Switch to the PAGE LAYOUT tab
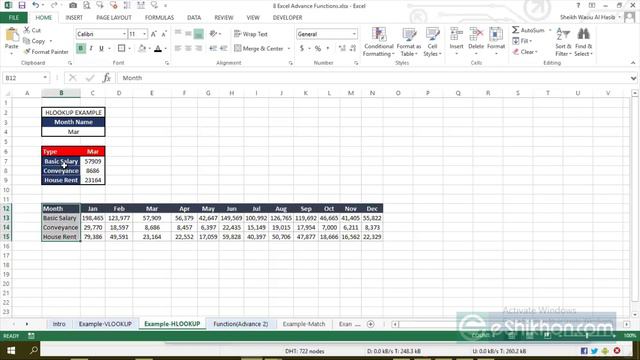This screenshot has width=640, height=360. tap(114, 18)
